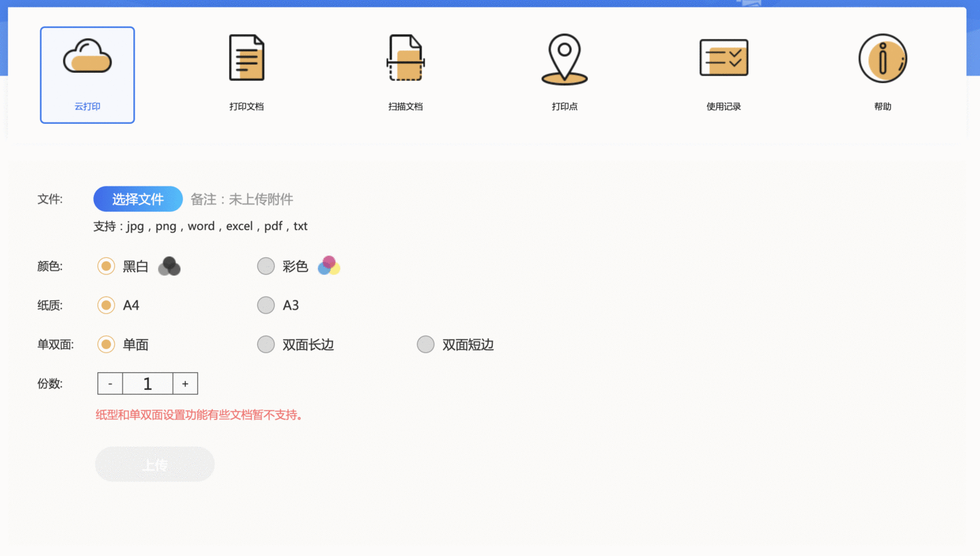
Task: Select the 单面 single-sided radio button
Action: coord(106,345)
